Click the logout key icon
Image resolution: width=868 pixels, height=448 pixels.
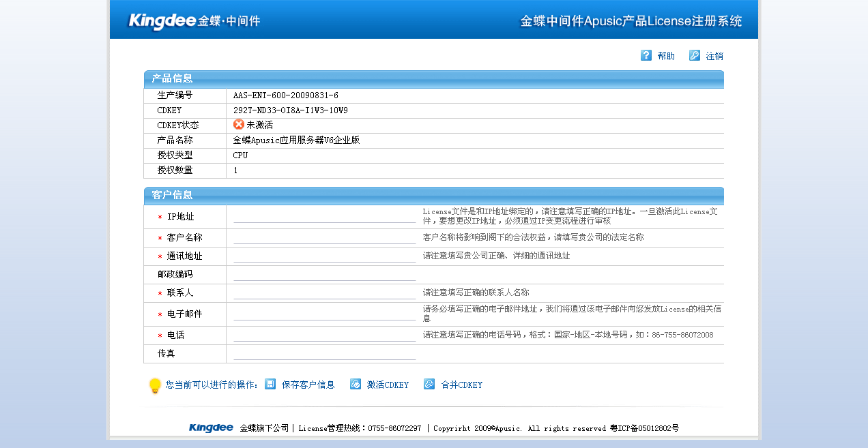695,56
